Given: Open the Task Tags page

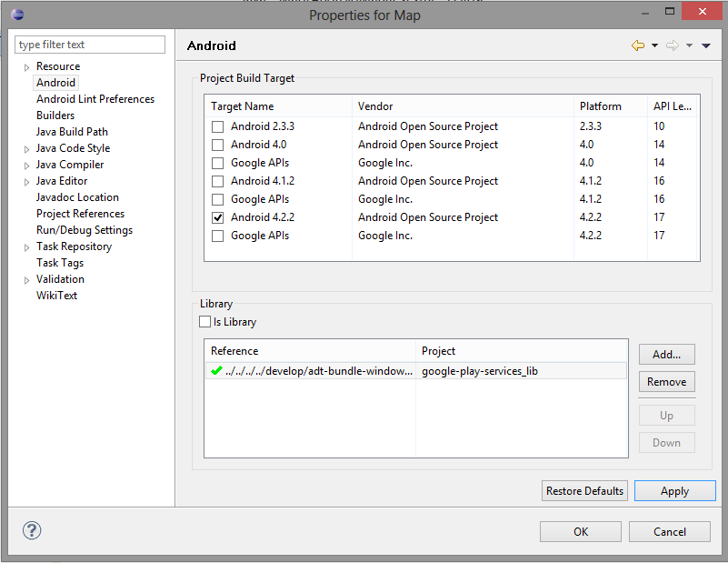Looking at the screenshot, I should point(60,263).
